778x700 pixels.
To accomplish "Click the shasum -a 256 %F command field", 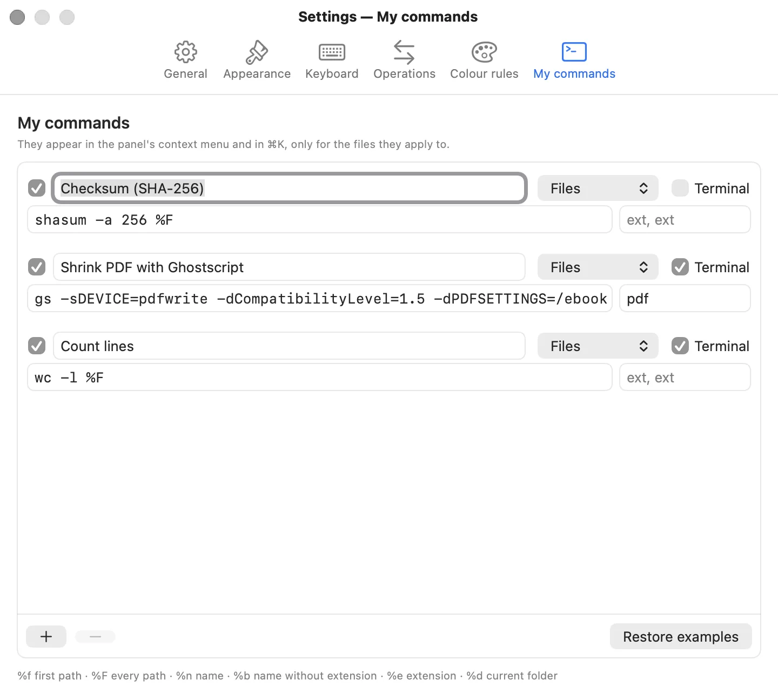I will tap(320, 220).
